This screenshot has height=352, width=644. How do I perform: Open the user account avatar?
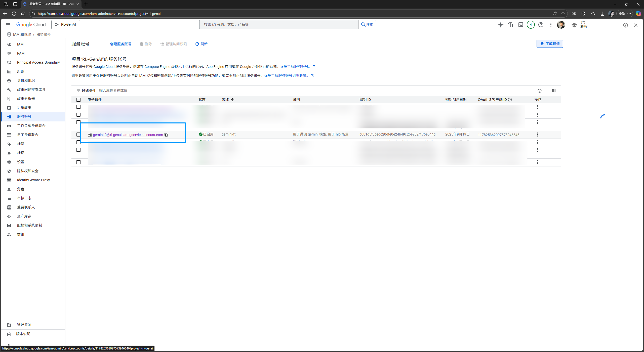[561, 24]
